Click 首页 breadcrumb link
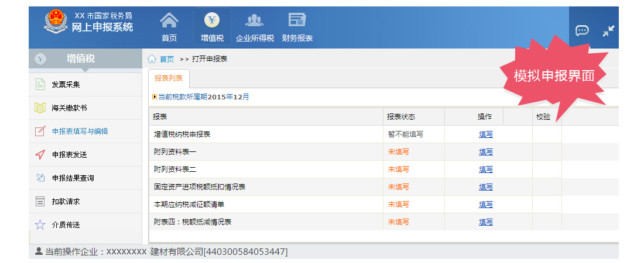 click(167, 59)
